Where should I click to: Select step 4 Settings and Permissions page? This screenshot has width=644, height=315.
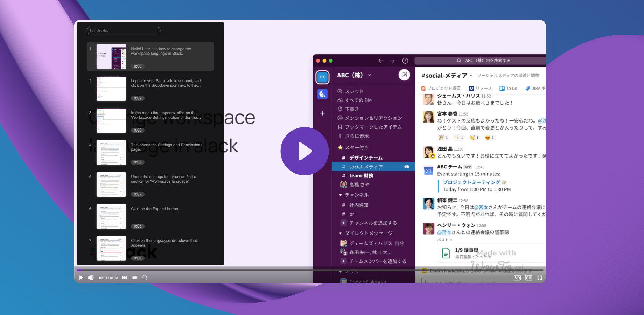[x=150, y=153]
